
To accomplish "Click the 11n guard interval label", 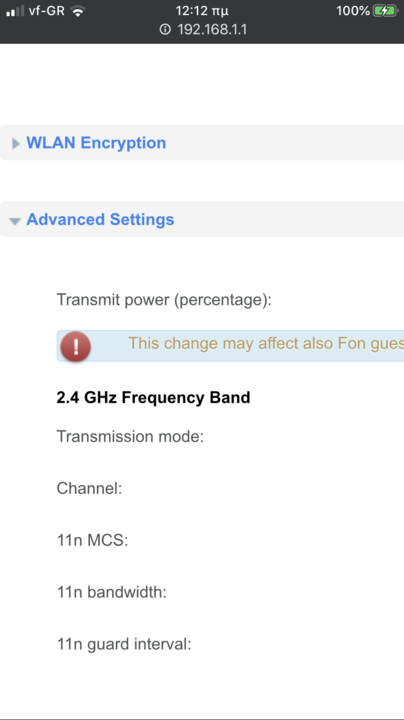I will tap(124, 644).
